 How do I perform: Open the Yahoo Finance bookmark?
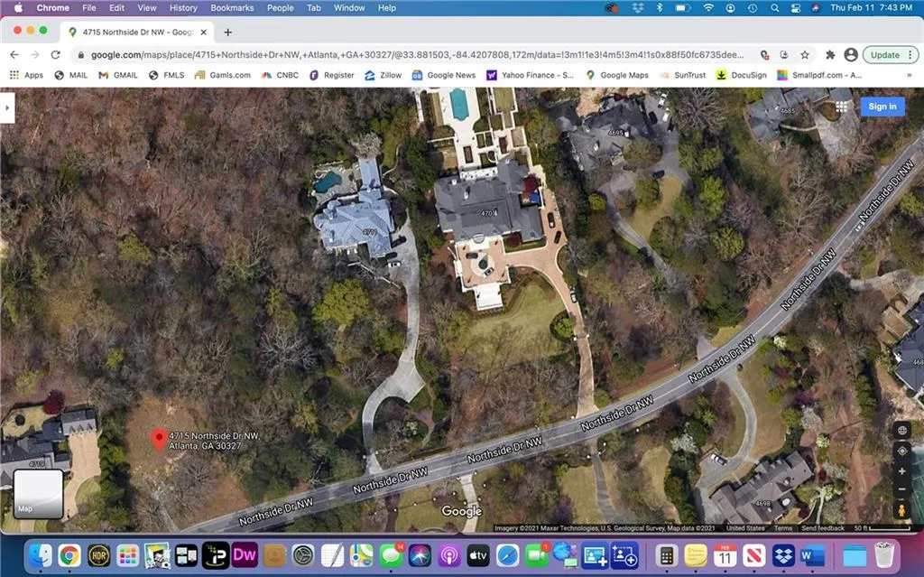click(x=530, y=75)
